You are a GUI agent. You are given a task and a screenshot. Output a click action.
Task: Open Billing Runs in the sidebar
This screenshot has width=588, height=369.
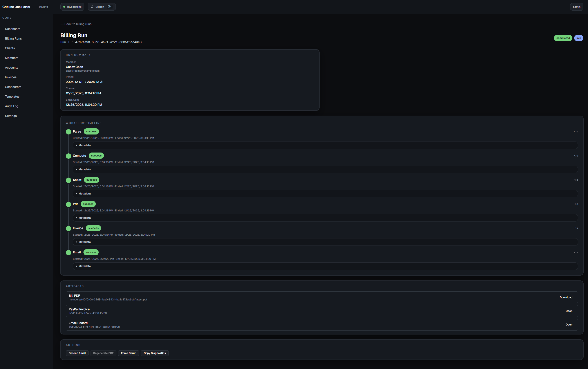(x=13, y=38)
